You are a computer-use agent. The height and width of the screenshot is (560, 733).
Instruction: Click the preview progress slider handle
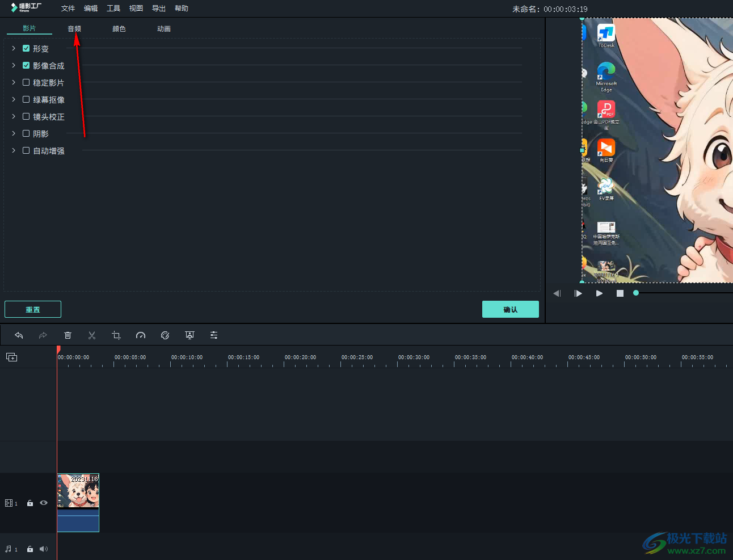click(636, 293)
